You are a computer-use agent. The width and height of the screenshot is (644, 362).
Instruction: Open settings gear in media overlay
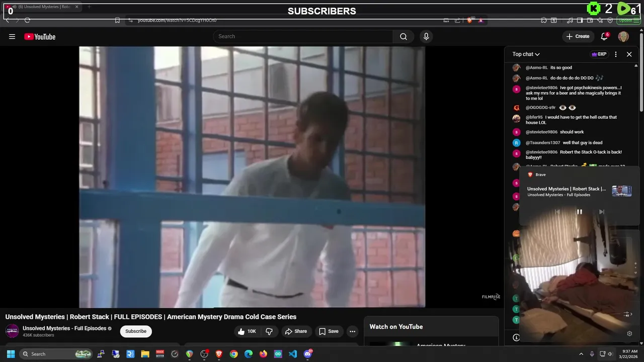point(629,333)
